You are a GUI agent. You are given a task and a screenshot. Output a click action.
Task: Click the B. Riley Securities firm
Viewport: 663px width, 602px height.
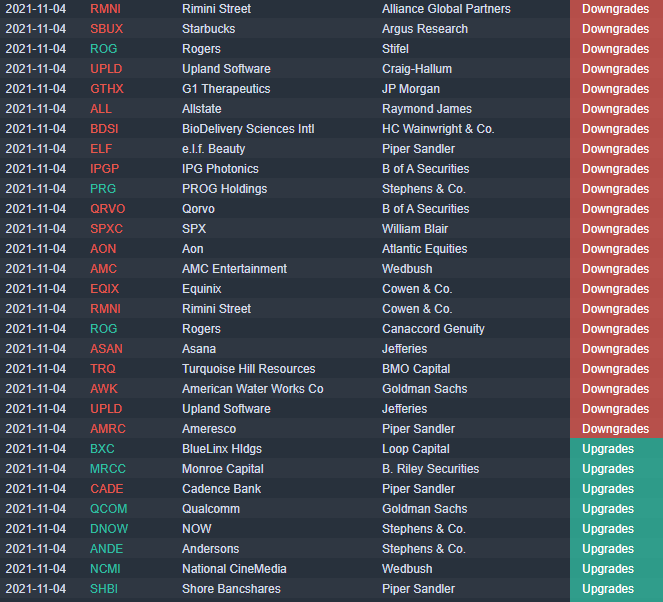click(430, 469)
